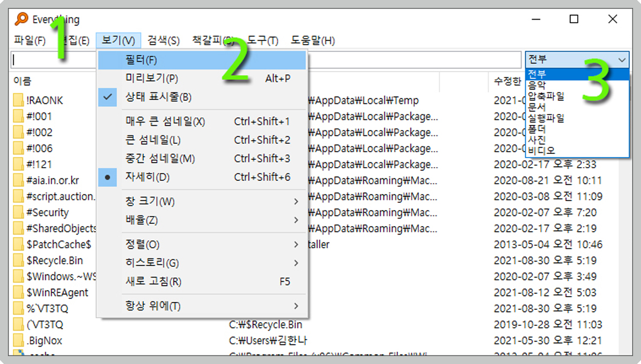Image resolution: width=641 pixels, height=364 pixels.
Task: Select the !RAONK folder name
Action: (x=45, y=100)
